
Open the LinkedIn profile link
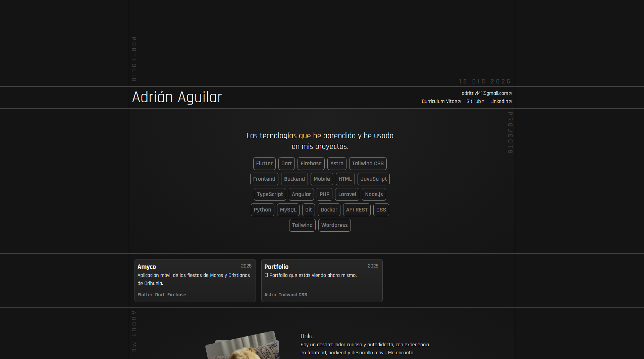[x=499, y=101]
